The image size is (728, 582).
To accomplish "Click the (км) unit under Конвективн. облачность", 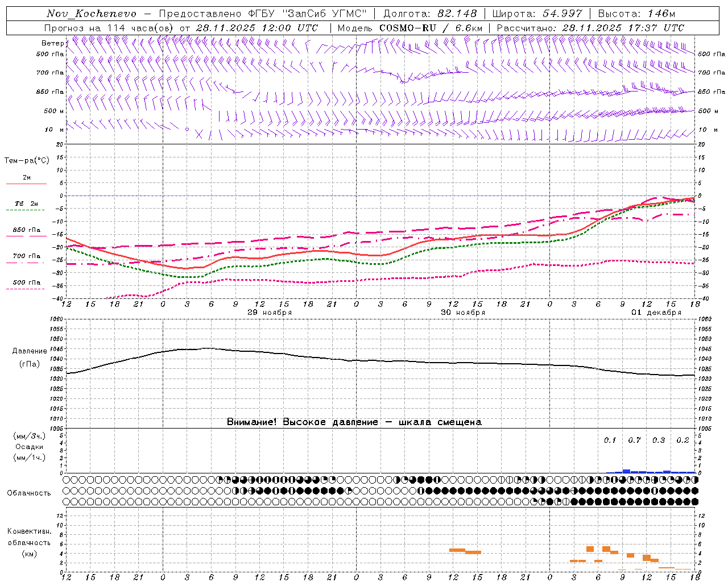I will click(30, 554).
